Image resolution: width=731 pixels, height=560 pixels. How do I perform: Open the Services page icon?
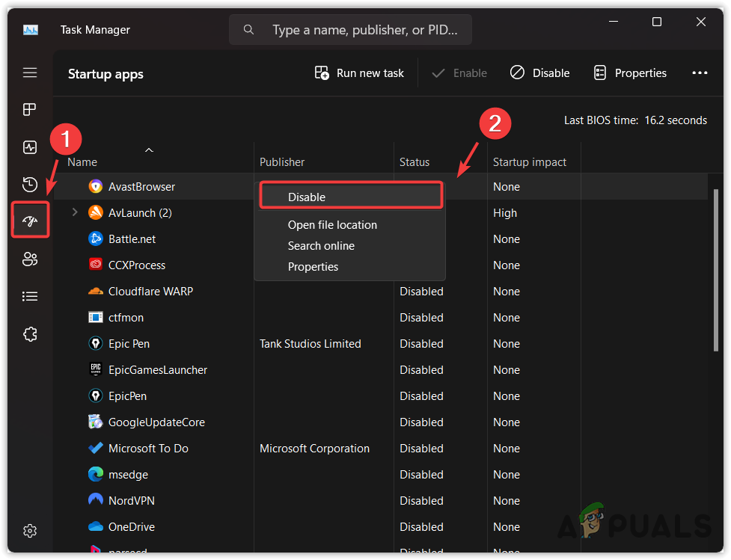(x=30, y=334)
